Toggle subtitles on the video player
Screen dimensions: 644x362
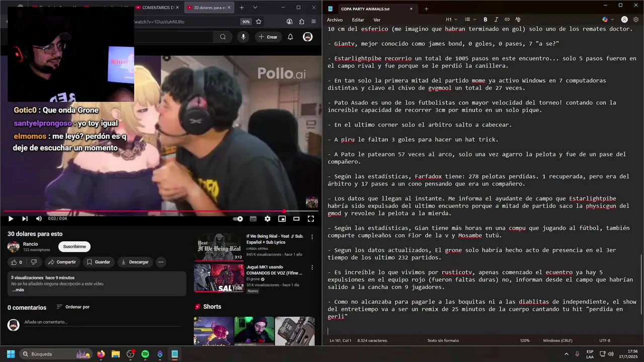click(253, 219)
